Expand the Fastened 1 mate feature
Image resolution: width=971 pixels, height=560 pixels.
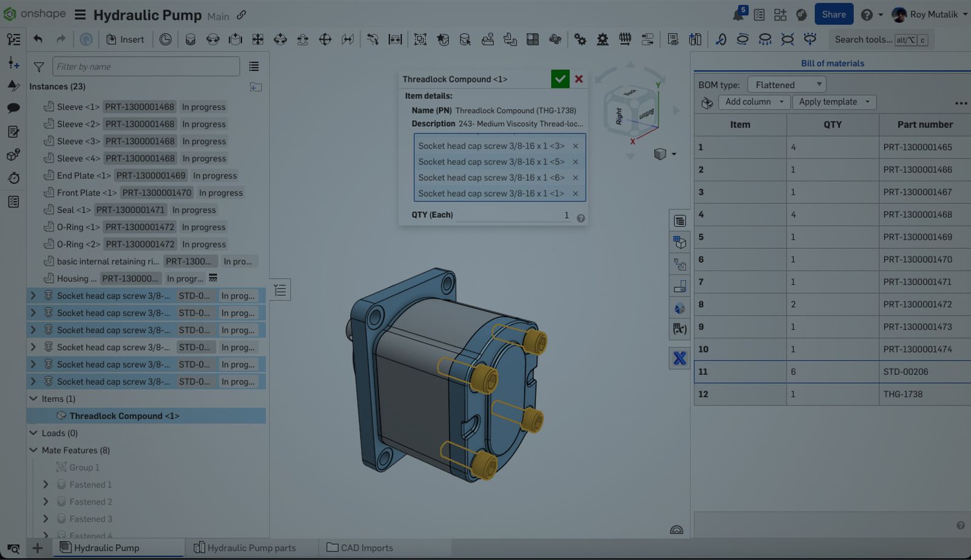(46, 484)
